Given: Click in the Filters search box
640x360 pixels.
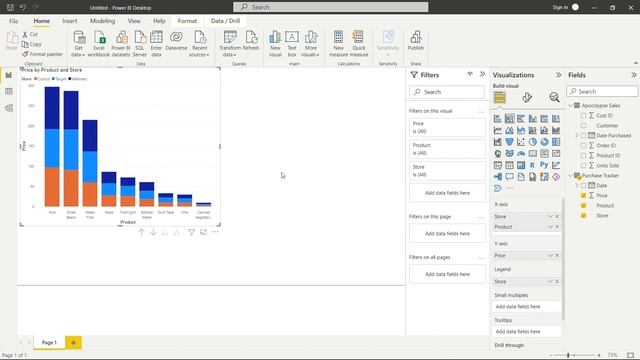Looking at the screenshot, I should (447, 92).
